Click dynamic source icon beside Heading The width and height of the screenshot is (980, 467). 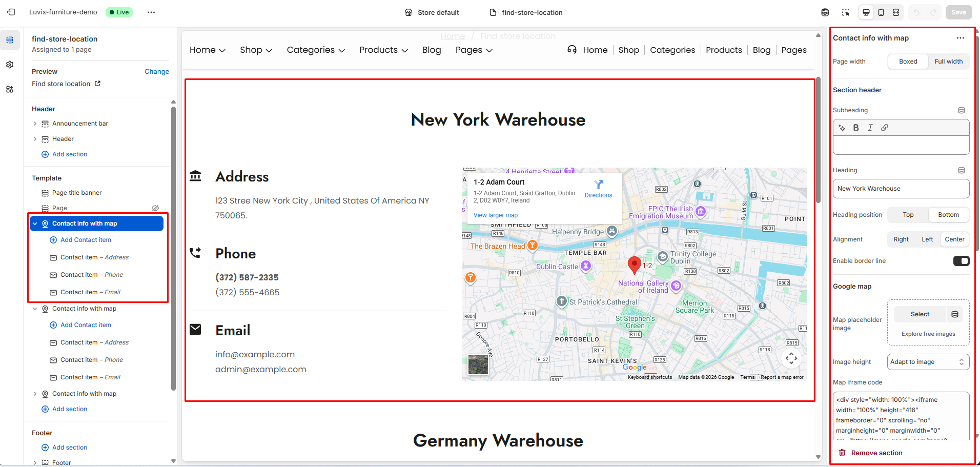tap(962, 170)
